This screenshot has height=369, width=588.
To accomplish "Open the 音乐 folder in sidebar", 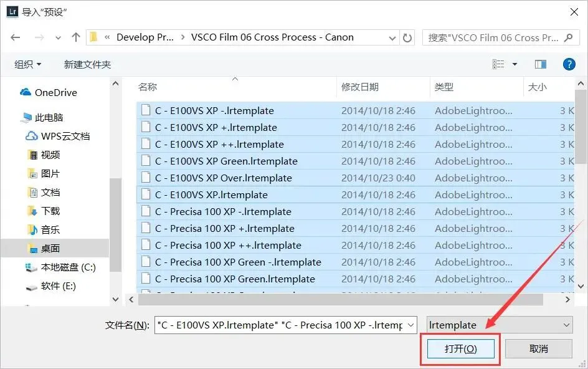I will coord(44,230).
